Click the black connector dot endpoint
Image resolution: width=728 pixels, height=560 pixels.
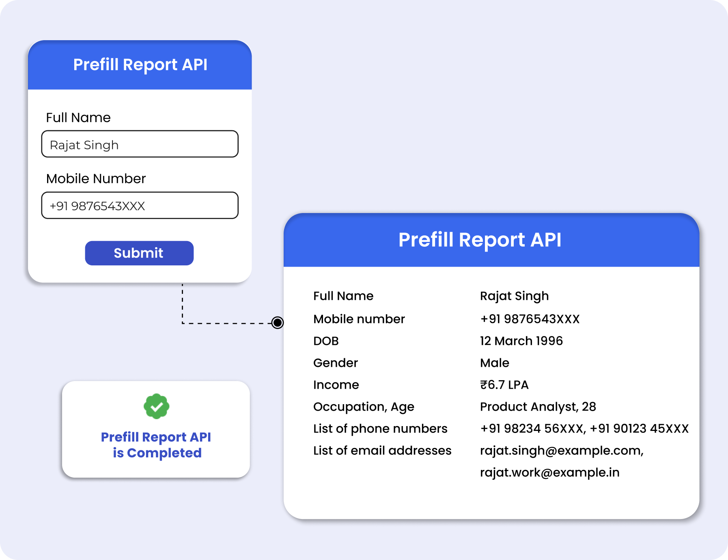[278, 323]
